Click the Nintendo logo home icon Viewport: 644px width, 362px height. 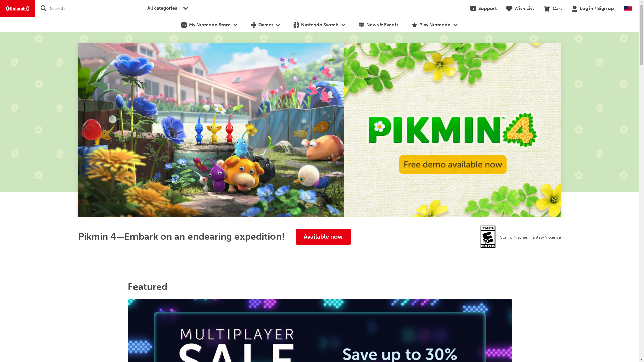17,9
